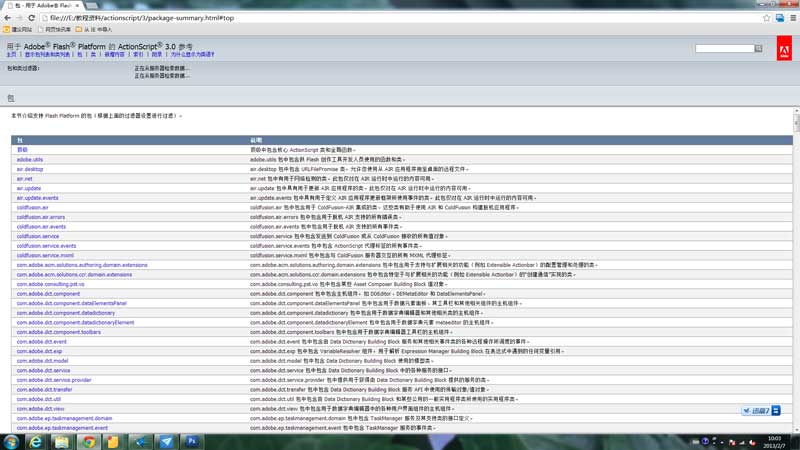
Task: Open the coldfusion.service.events package link
Action: click(x=46, y=246)
